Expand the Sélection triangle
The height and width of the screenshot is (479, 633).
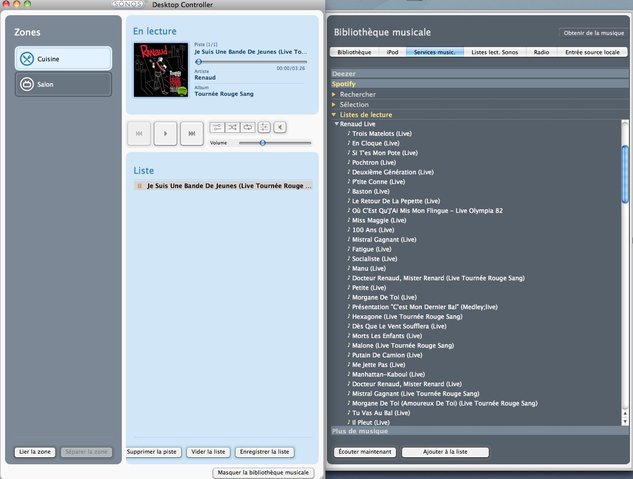(x=334, y=105)
